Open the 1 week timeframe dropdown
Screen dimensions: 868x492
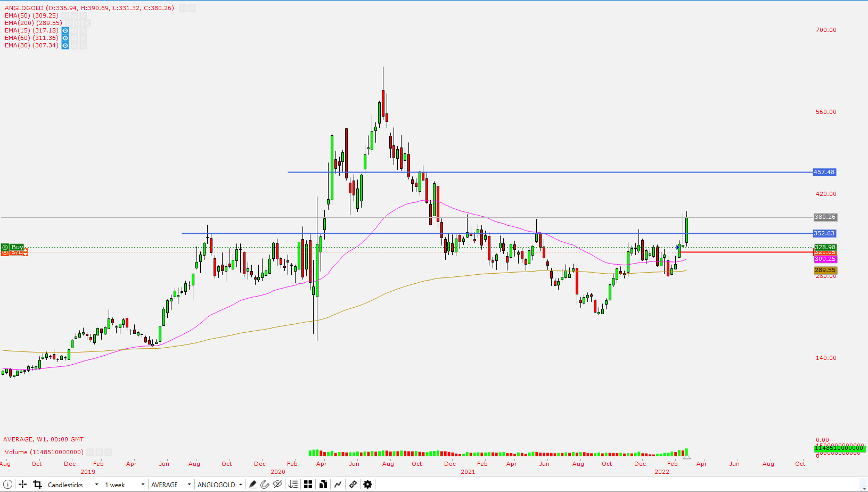142,484
